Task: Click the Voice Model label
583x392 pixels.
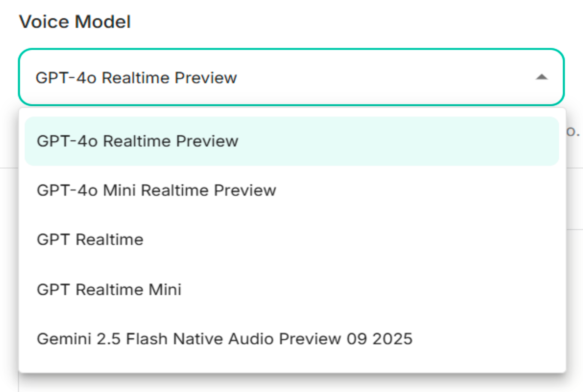Action: [x=75, y=21]
